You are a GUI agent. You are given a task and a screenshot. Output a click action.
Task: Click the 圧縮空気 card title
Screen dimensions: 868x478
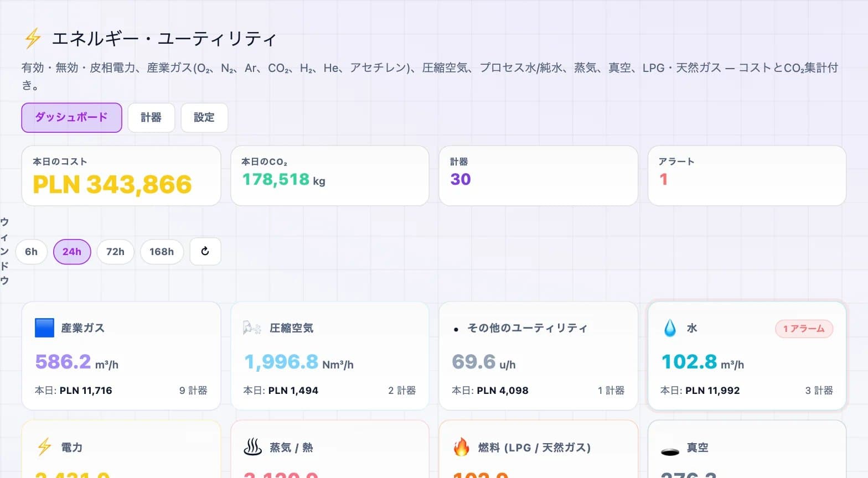(291, 328)
